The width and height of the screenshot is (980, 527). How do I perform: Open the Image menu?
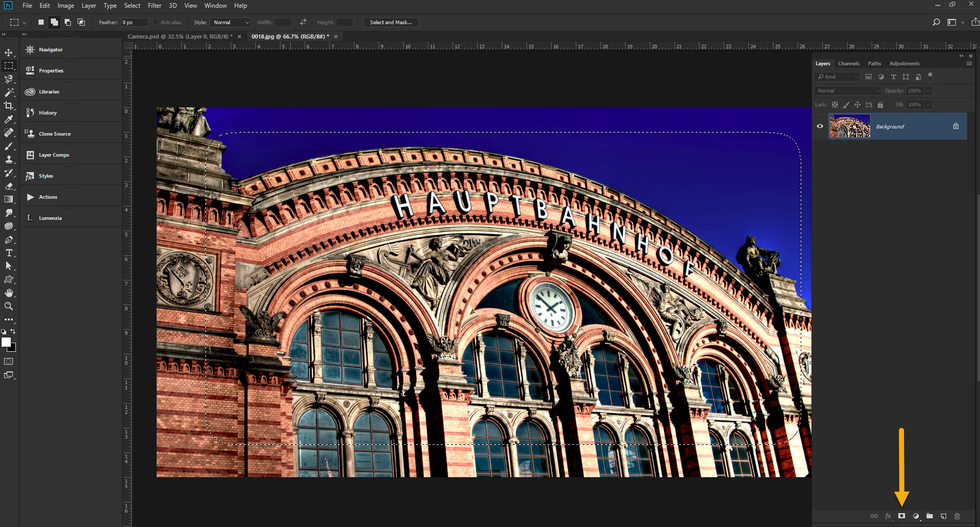[x=66, y=6]
